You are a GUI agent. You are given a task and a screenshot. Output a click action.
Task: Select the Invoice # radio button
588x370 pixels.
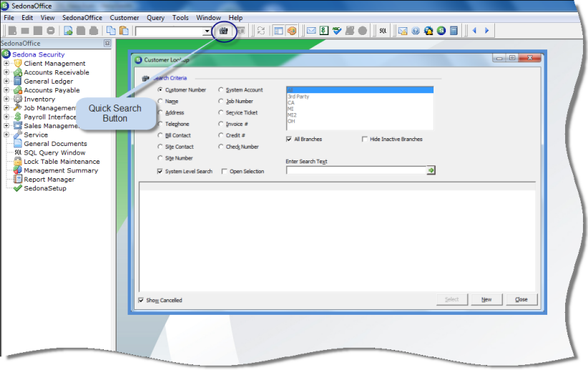(221, 124)
